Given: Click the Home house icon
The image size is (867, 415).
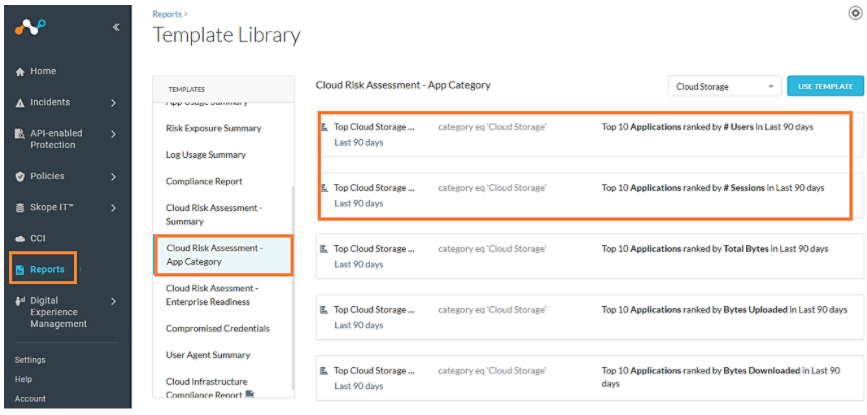Looking at the screenshot, I should click(x=20, y=72).
